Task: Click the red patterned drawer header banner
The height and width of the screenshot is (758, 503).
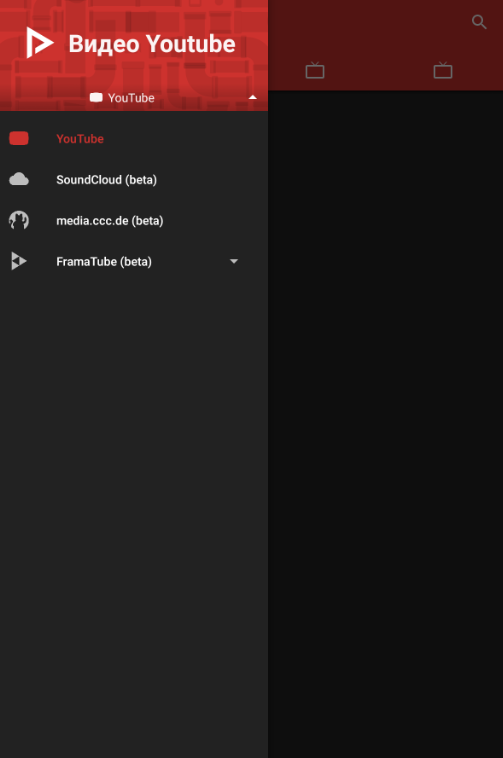Action: (134, 56)
